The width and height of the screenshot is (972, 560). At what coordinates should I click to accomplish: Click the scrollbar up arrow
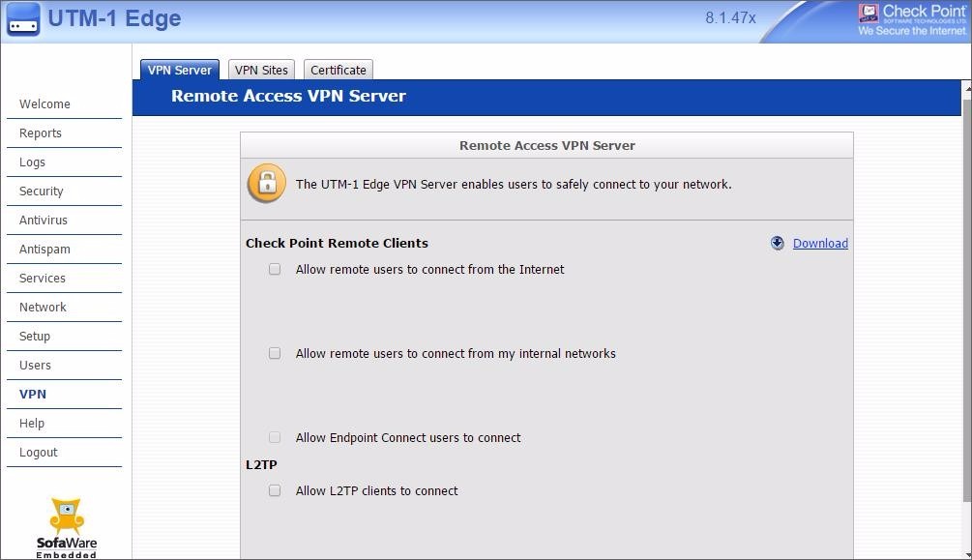pyautogui.click(x=967, y=89)
